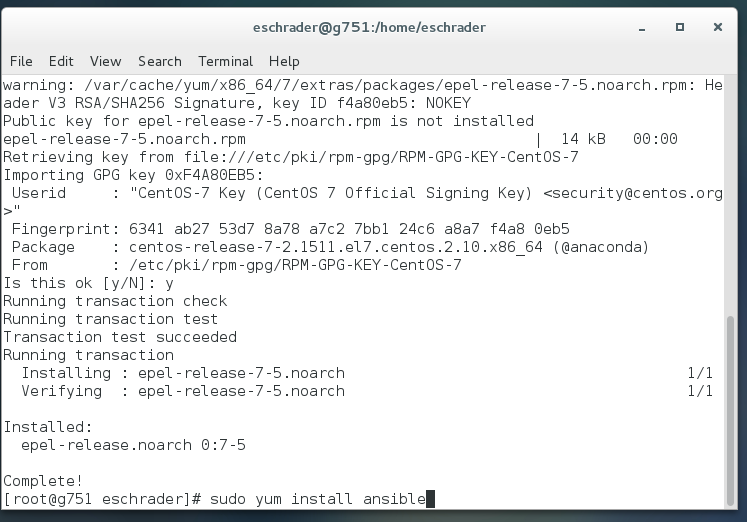Viewport: 747px width, 522px height.
Task: Open the Help menu
Action: 284,61
